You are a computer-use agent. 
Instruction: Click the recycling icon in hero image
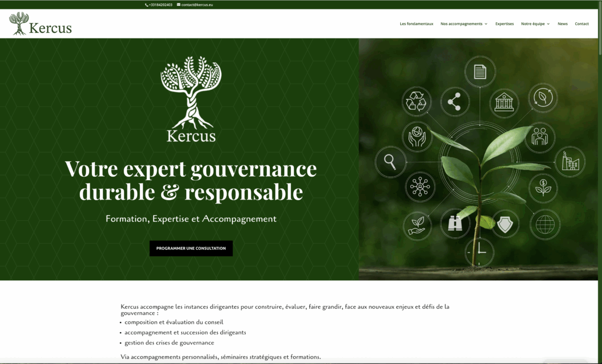(x=416, y=101)
